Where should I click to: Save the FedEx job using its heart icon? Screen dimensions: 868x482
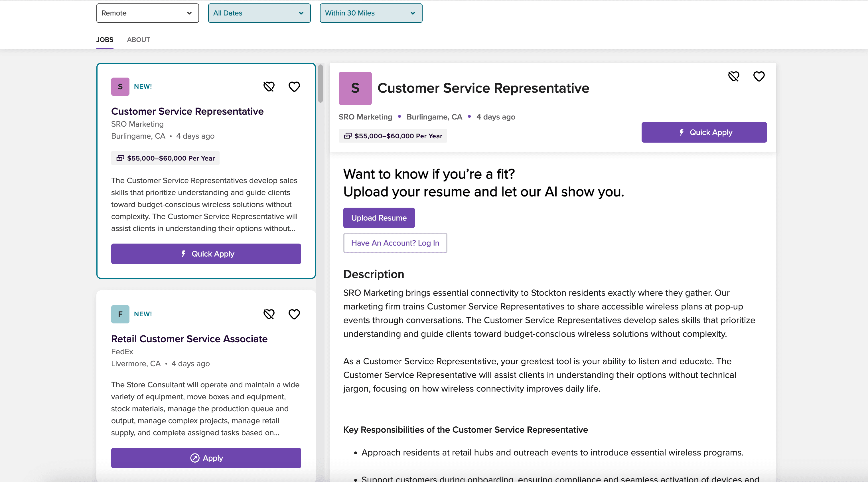tap(294, 314)
